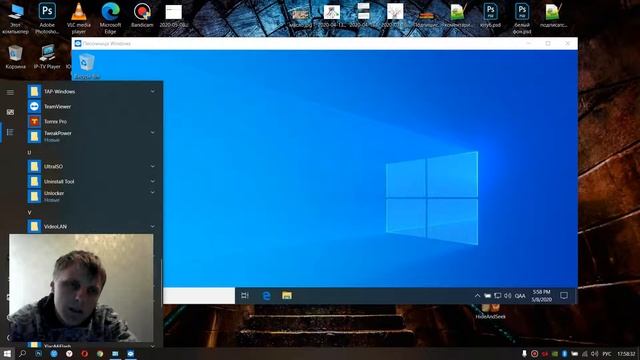Click the TeamViewer icon in Start list
This screenshot has height=360, width=640.
click(34, 107)
